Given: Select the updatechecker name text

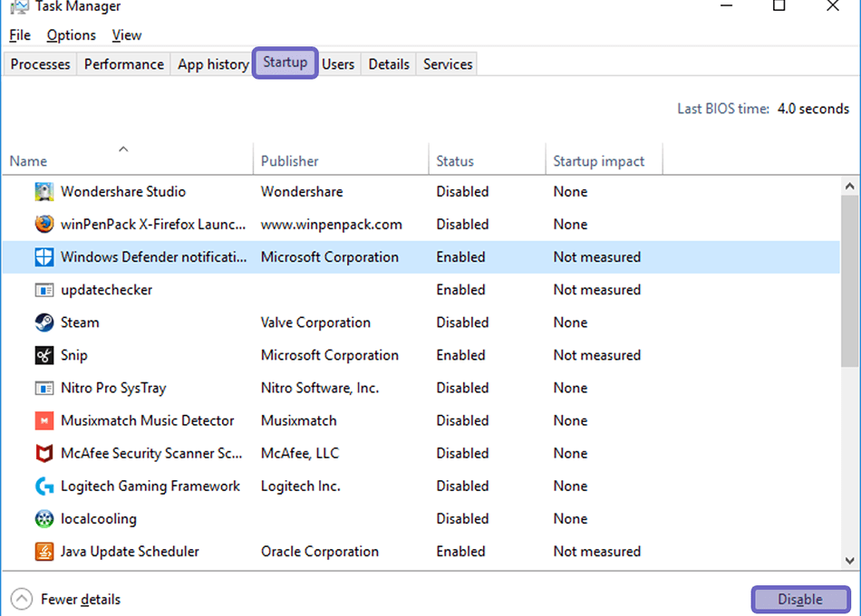Looking at the screenshot, I should [x=107, y=290].
